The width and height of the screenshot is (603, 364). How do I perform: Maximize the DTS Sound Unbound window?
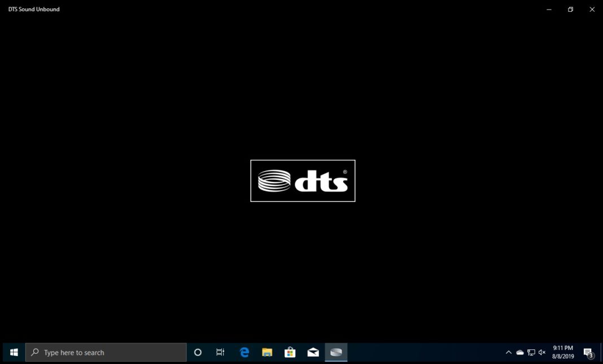570,9
